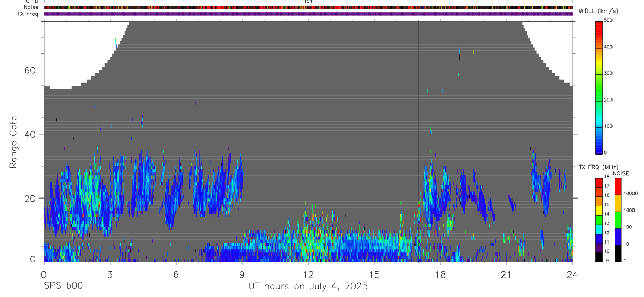The image size is (644, 297).
Task: Click the 300 tick on width colorbar
Action: (x=609, y=73)
